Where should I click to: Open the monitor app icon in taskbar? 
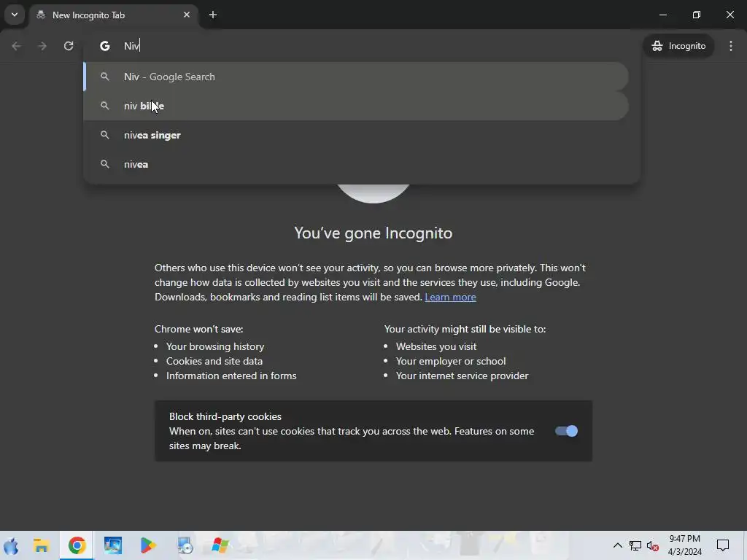pos(113,545)
